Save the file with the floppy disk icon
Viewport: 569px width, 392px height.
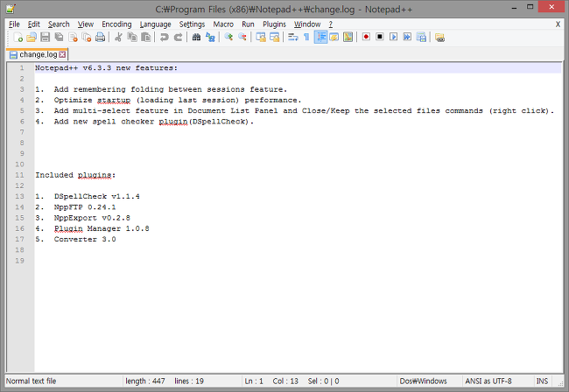click(x=45, y=38)
